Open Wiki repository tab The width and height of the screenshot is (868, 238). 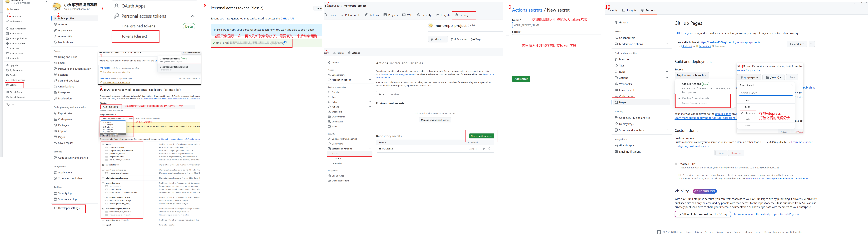[x=407, y=15]
